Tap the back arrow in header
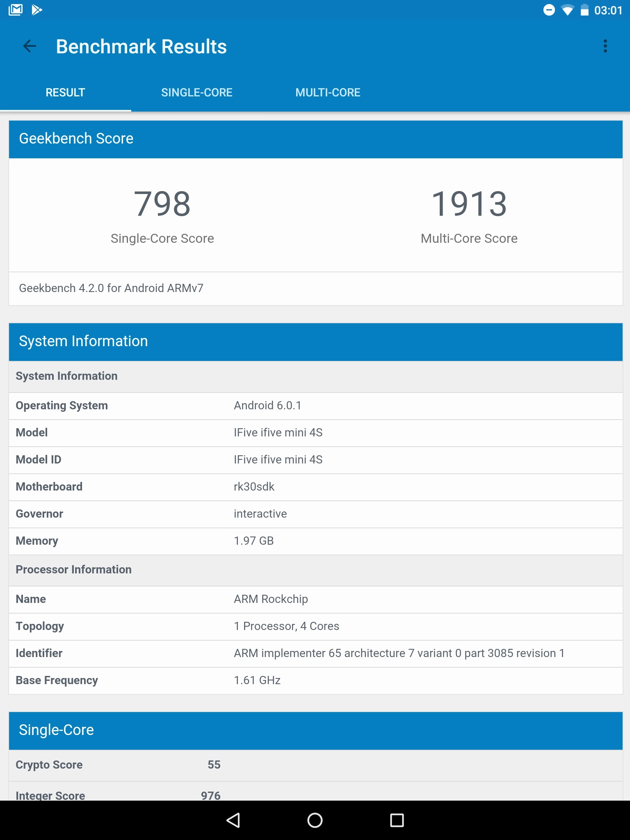 click(x=30, y=46)
